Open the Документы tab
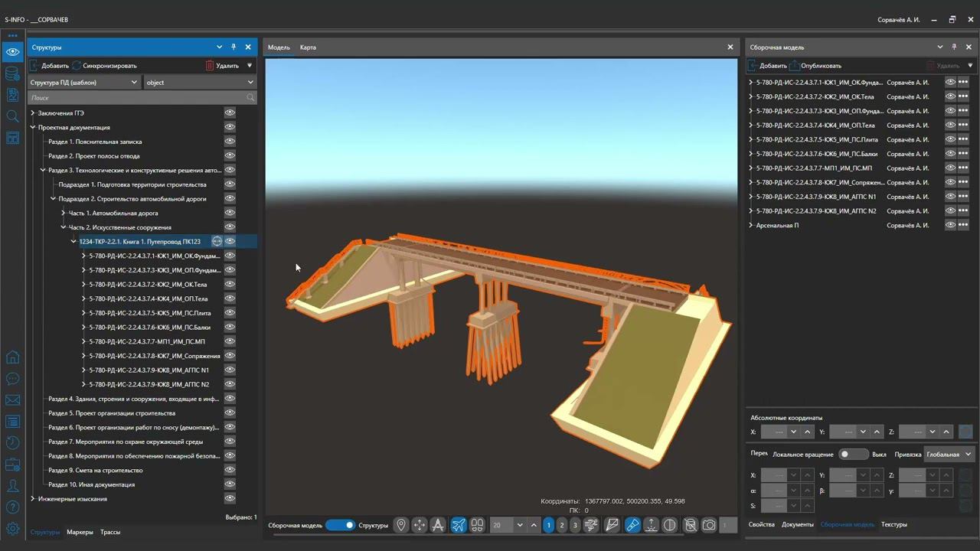The height and width of the screenshot is (551, 980). (798, 524)
